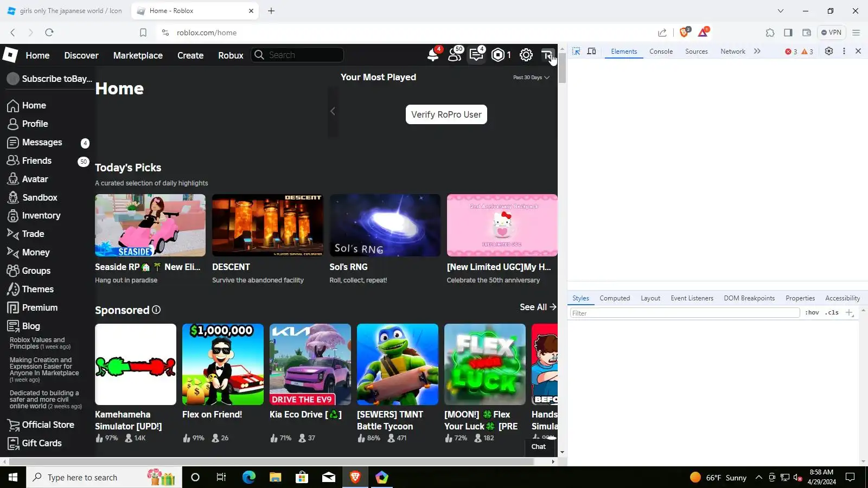Switch to DevTools Sources tab

click(x=696, y=52)
